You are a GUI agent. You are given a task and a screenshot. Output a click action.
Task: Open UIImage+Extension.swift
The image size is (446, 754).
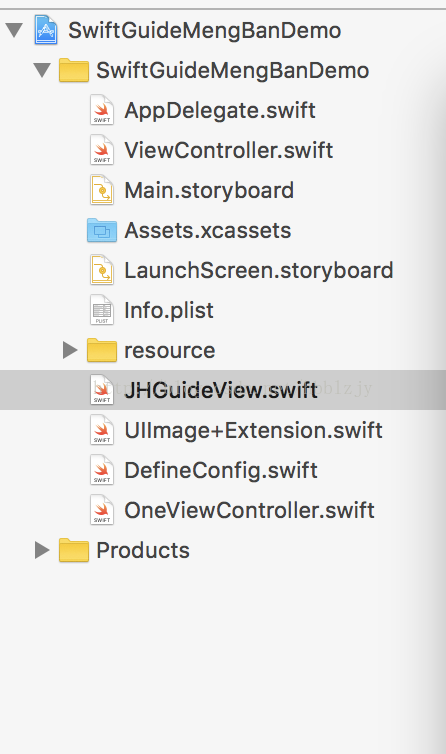tap(254, 430)
